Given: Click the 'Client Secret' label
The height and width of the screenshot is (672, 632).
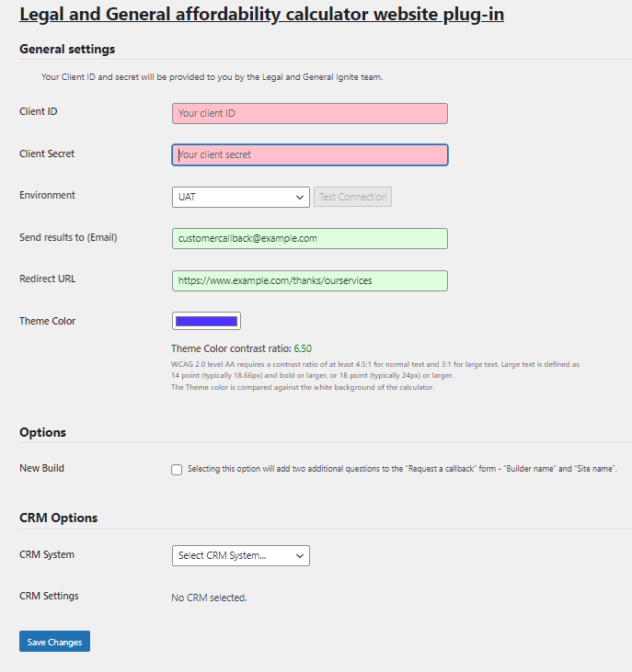Looking at the screenshot, I should pos(47,154).
